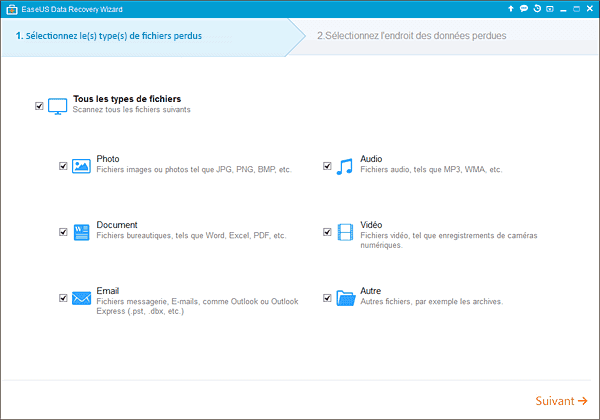Viewport: 600px width, 420px height.
Task: Click the EaseUS briefcase app icon
Action: click(12, 10)
